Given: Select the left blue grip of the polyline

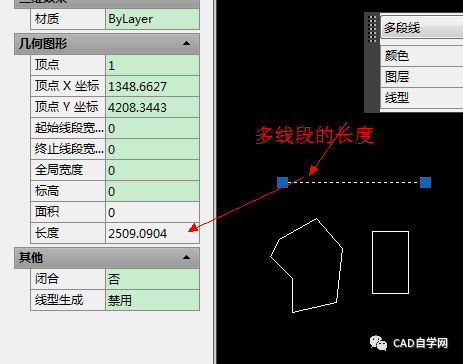Looking at the screenshot, I should point(283,182).
